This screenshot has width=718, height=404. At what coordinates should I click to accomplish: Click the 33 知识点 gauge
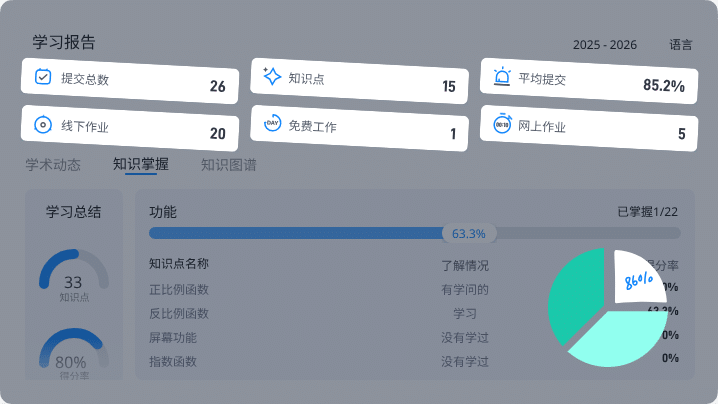pyautogui.click(x=73, y=275)
